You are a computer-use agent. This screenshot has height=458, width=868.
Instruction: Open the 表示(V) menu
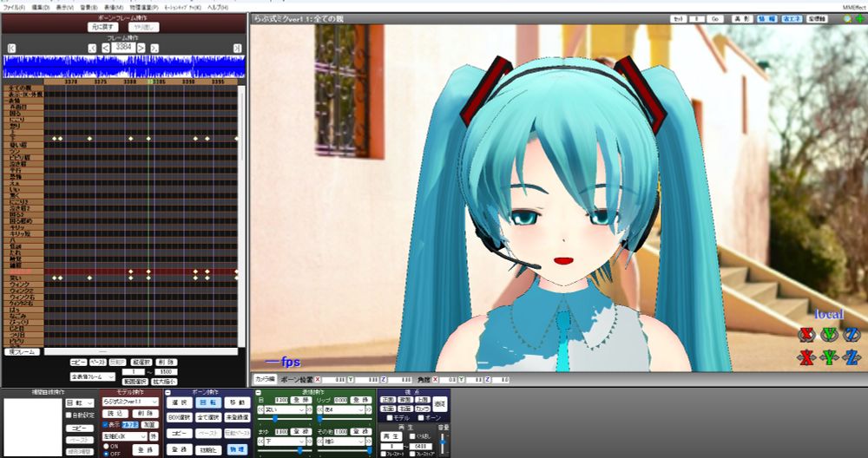65,8
